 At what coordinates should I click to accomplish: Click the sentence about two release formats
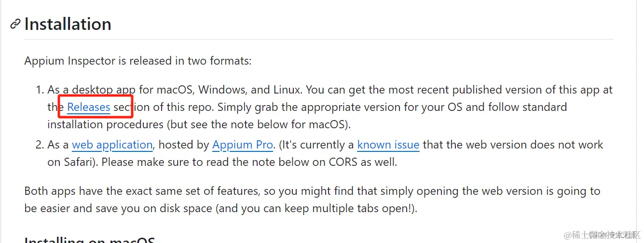tap(138, 61)
